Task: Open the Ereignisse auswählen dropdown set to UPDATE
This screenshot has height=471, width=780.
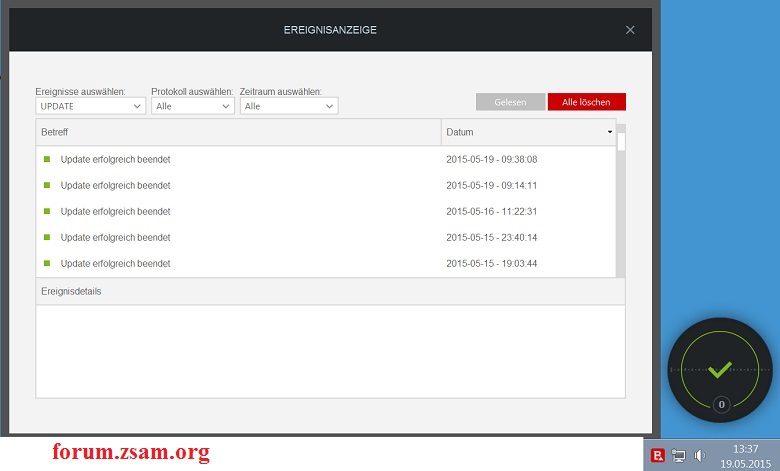Action: pos(90,106)
